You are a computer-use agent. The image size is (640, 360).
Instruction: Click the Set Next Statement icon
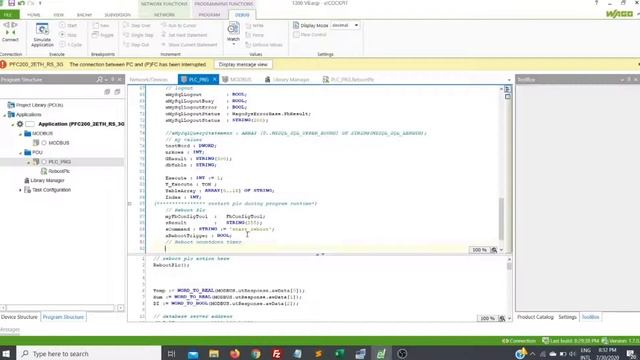click(x=164, y=35)
